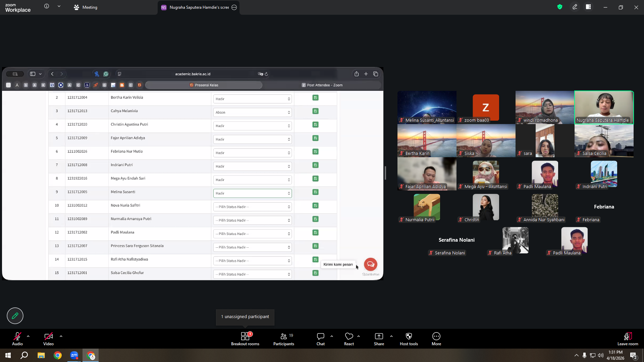Screen dimensions: 644x362
Task: Click the browser sidebar toggle icon
Action: coord(33,74)
